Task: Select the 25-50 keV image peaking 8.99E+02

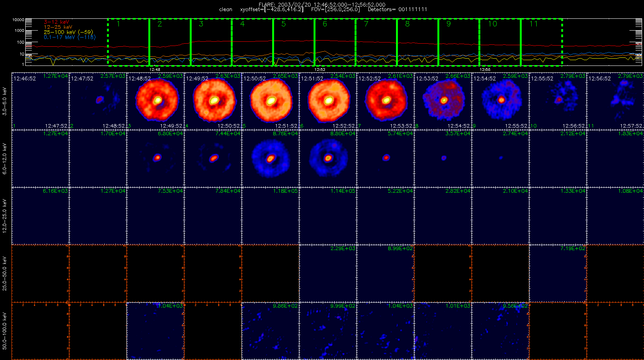Action: coord(386,273)
